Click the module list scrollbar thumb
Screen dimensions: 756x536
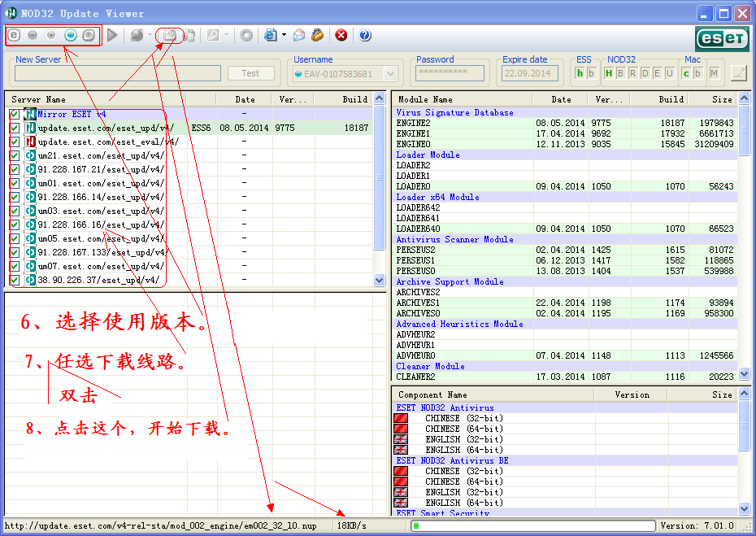coord(744,130)
